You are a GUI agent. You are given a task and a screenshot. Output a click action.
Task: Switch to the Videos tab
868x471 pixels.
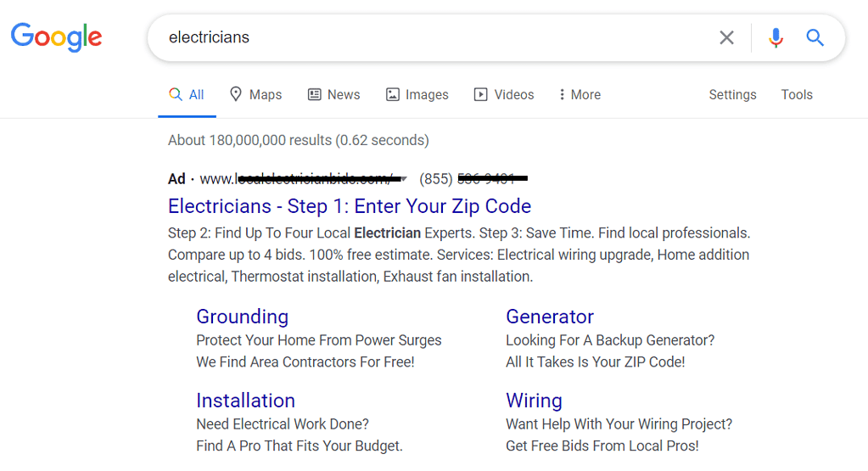504,95
